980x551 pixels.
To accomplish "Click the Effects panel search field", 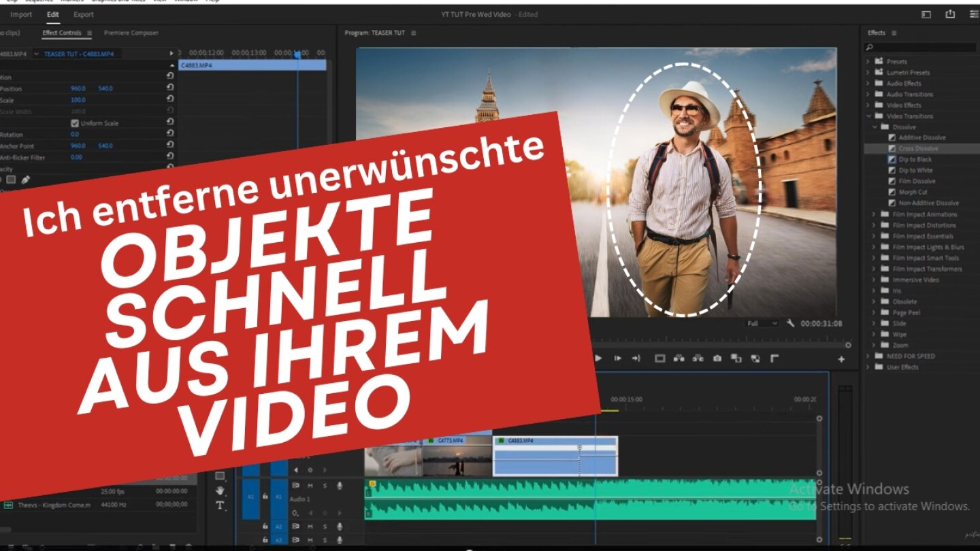I will point(920,47).
